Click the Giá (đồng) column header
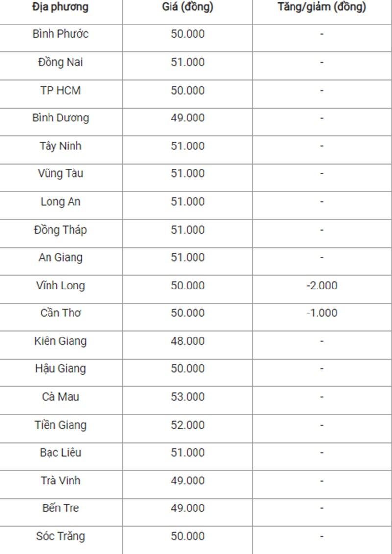The width and height of the screenshot is (392, 554). 188,7
